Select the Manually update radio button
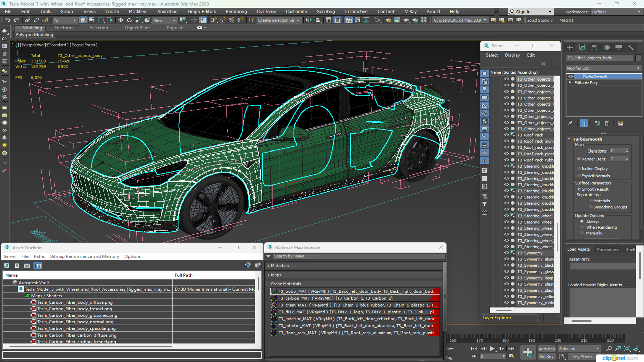The width and height of the screenshot is (644, 362). click(582, 233)
